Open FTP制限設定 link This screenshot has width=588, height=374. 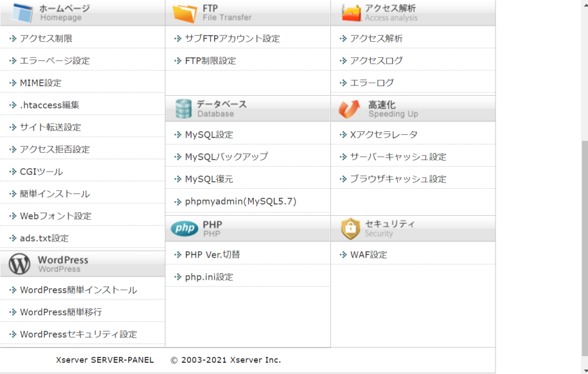tap(210, 61)
